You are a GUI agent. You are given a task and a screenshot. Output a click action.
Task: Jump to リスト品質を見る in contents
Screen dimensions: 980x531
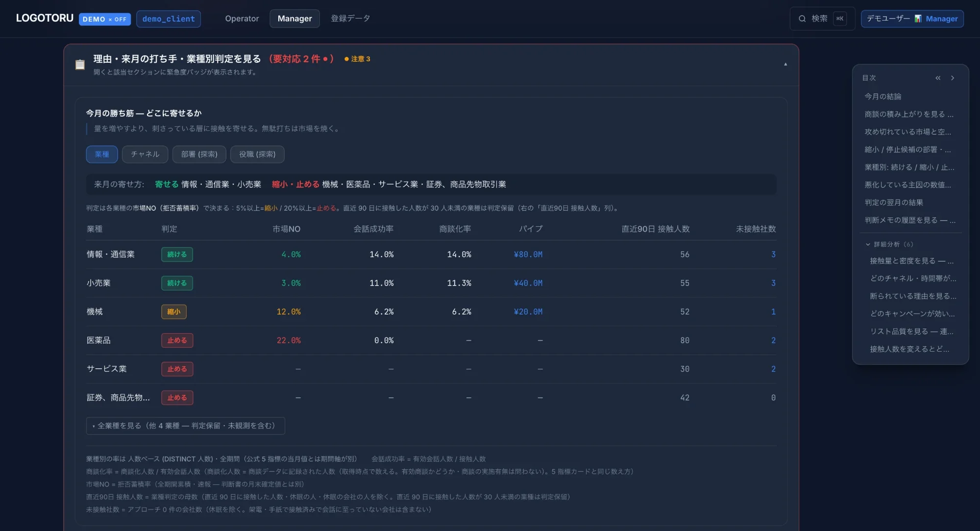[x=911, y=331]
